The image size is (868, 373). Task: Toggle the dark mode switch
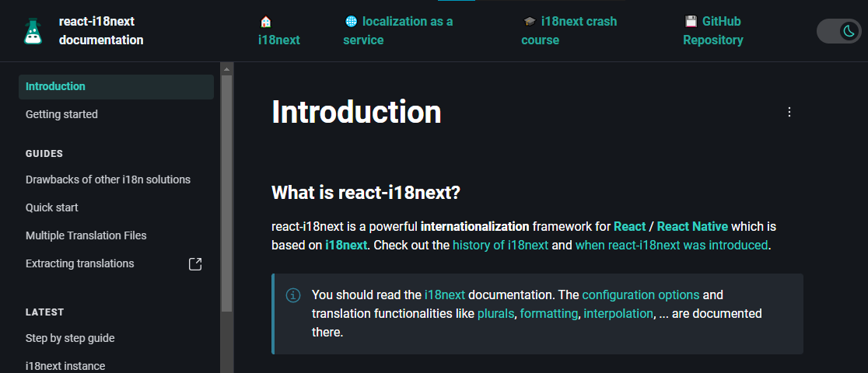click(839, 31)
